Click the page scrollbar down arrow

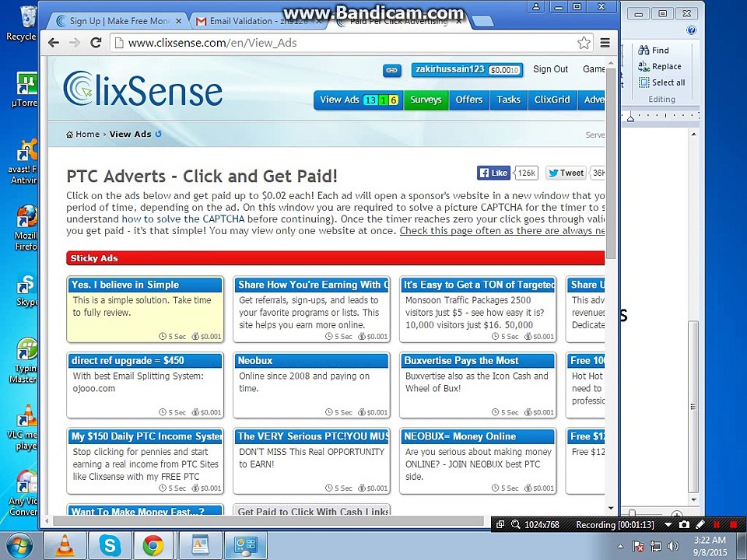(x=611, y=509)
